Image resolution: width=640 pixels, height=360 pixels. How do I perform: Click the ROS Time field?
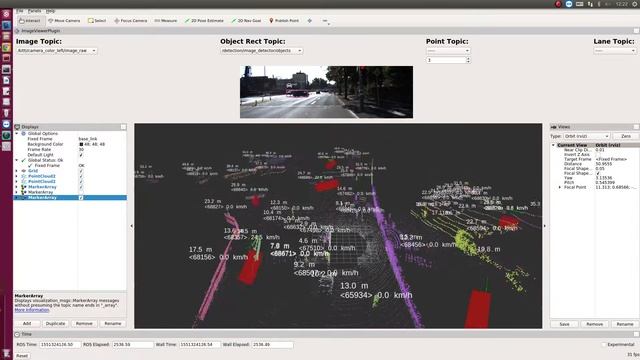[60, 344]
